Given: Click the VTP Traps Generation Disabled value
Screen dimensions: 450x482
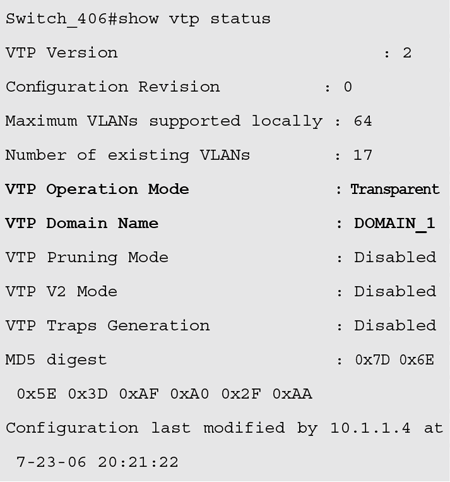Looking at the screenshot, I should click(395, 325).
